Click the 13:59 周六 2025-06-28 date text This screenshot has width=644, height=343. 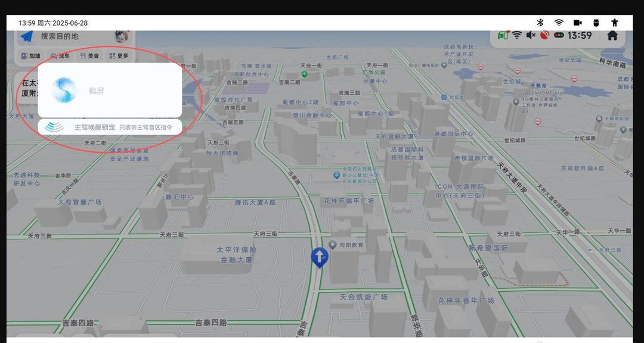tap(53, 23)
